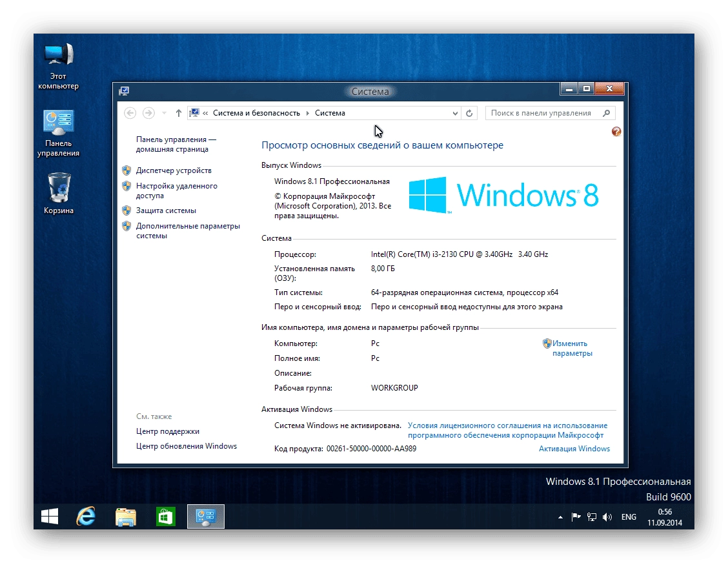
Task: Click the Изменить параметры link
Action: click(x=572, y=349)
